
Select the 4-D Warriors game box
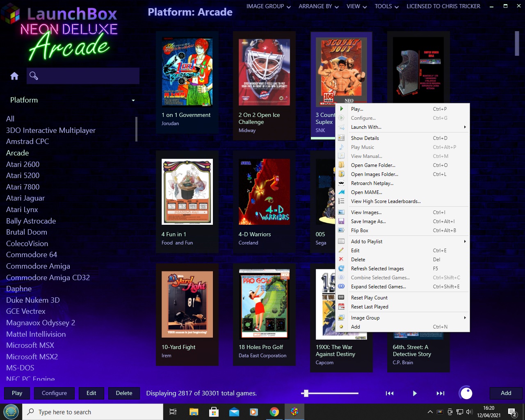(264, 202)
